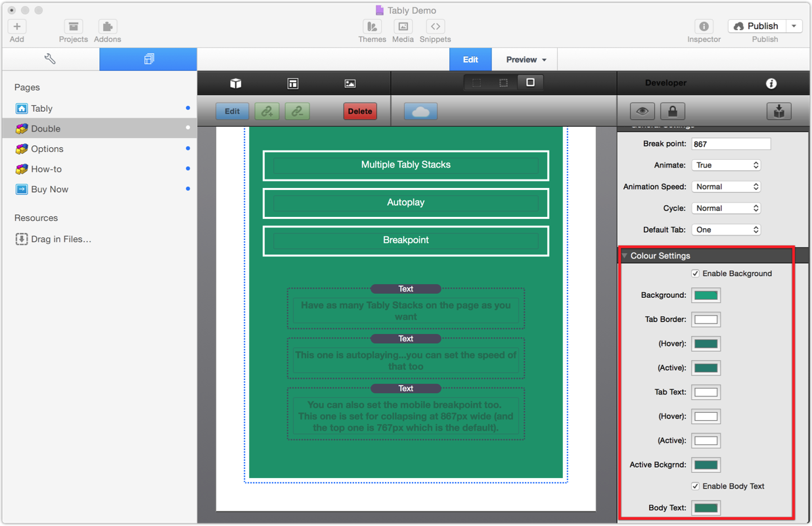
Task: Switch to the blue Edit mode tab
Action: [470, 60]
